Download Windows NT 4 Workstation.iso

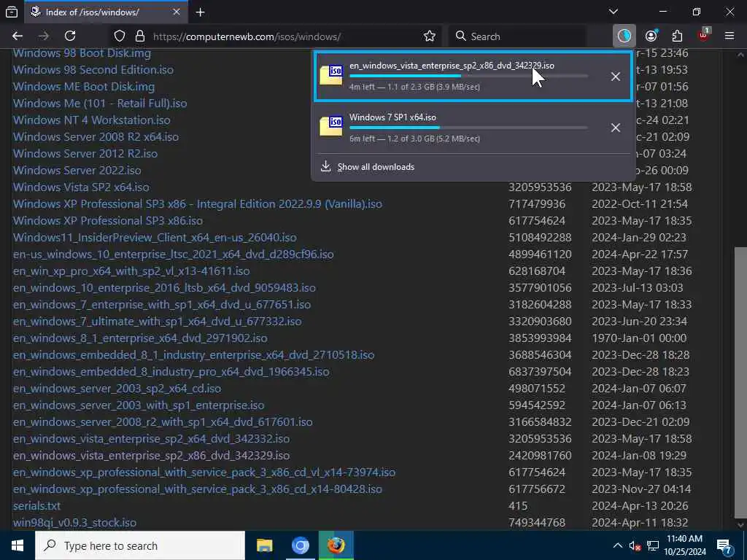point(91,120)
